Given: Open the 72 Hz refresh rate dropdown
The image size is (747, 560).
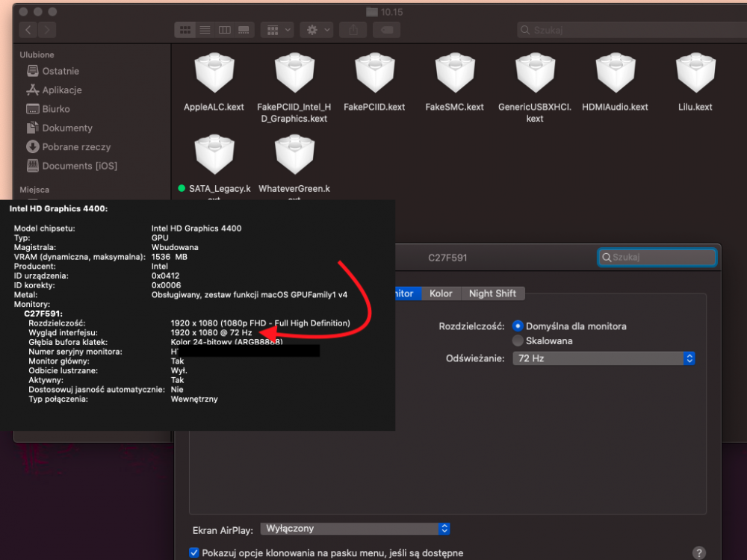Looking at the screenshot, I should click(x=604, y=358).
